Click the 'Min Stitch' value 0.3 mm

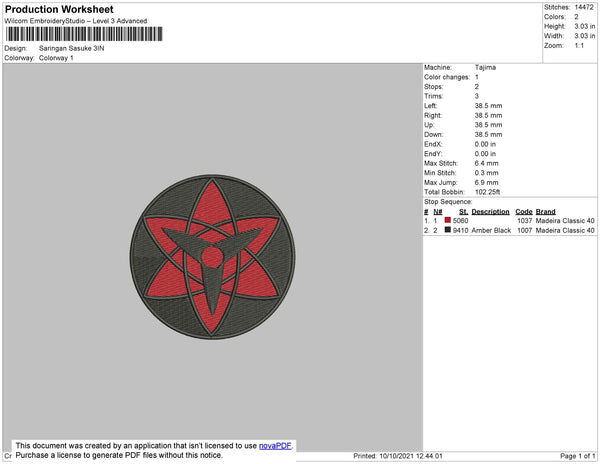pyautogui.click(x=486, y=173)
